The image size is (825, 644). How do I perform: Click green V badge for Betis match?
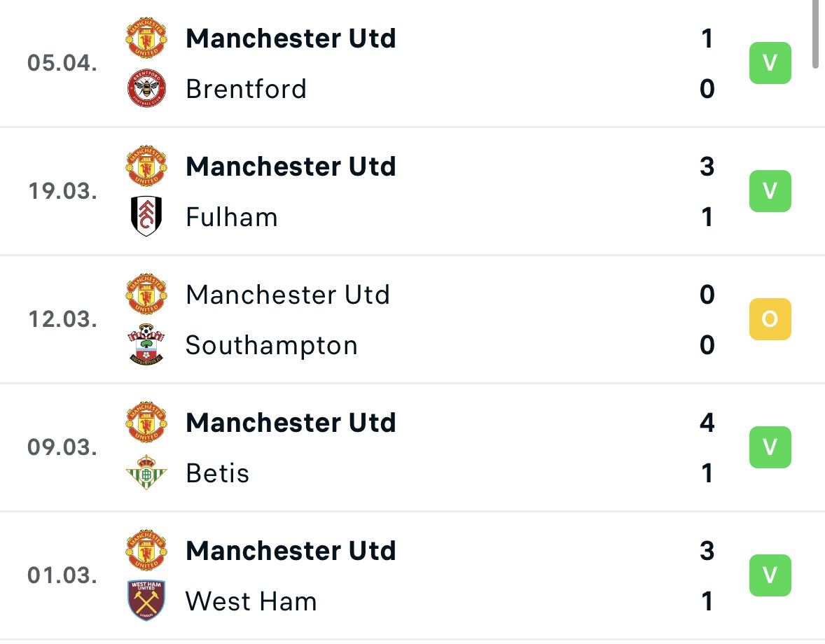coord(770,447)
